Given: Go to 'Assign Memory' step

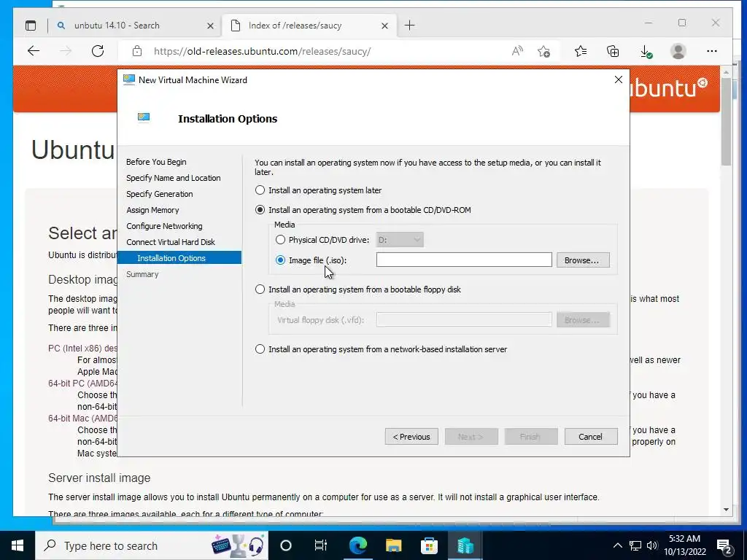Looking at the screenshot, I should point(152,210).
